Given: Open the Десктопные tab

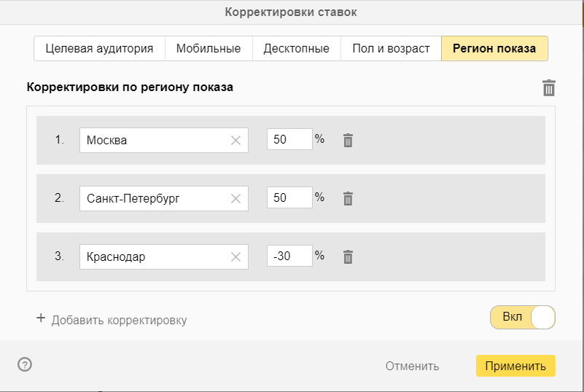Looking at the screenshot, I should pyautogui.click(x=297, y=48).
